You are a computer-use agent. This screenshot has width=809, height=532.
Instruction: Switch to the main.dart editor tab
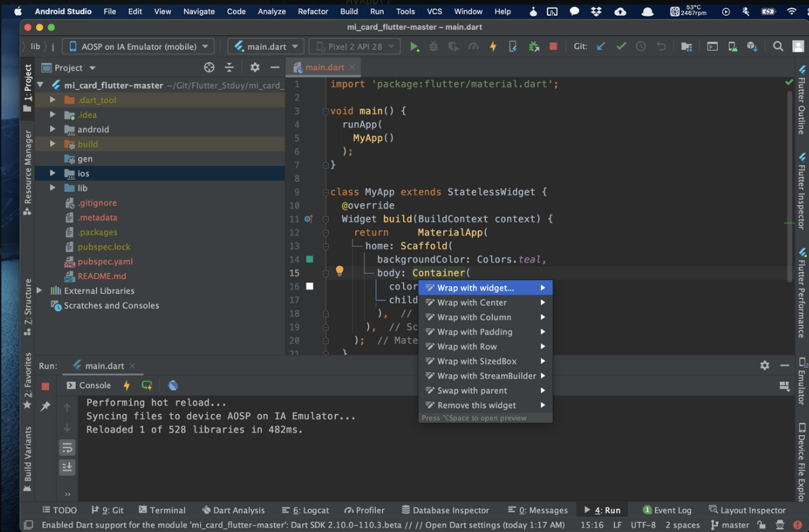(x=324, y=67)
